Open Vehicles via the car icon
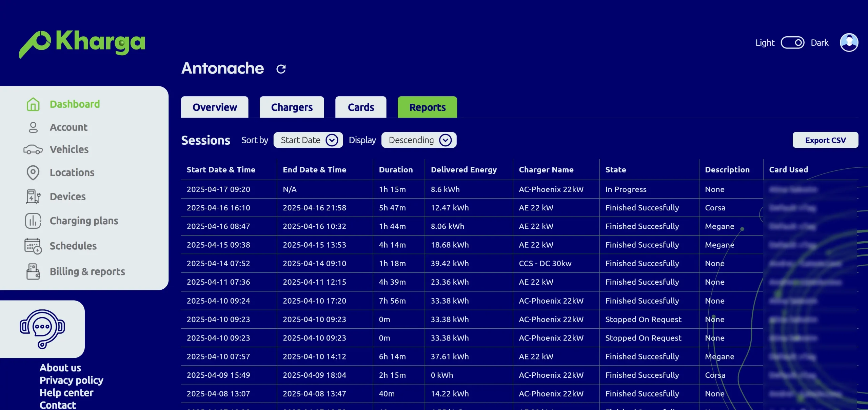Screen dimensions: 868x410 click(x=33, y=149)
